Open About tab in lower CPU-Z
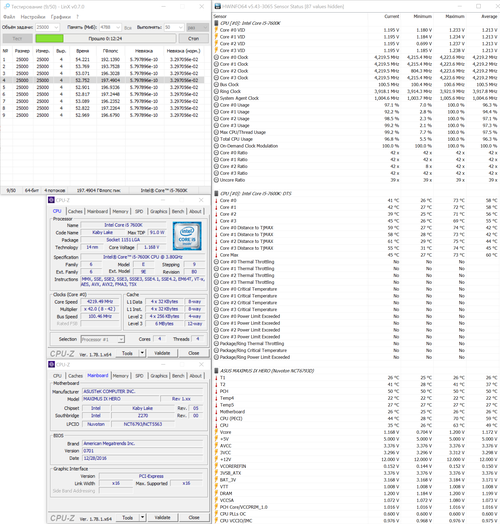The height and width of the screenshot is (524, 500). click(196, 376)
